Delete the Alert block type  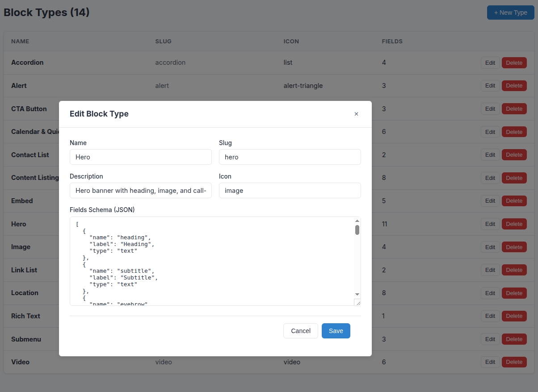514,86
